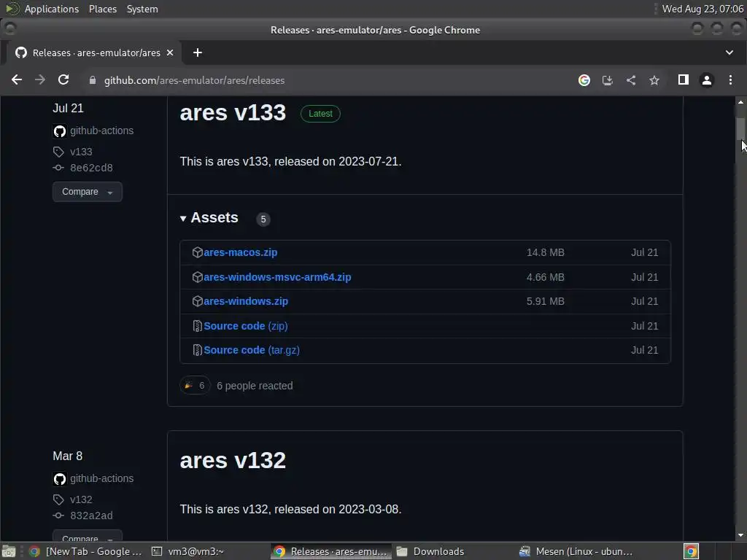Screen dimensions: 747x560
Task: Open the Applications menu
Action: click(52, 9)
